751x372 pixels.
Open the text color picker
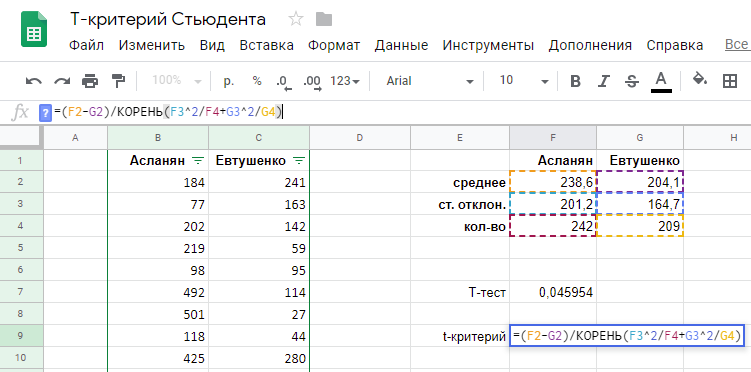point(661,82)
